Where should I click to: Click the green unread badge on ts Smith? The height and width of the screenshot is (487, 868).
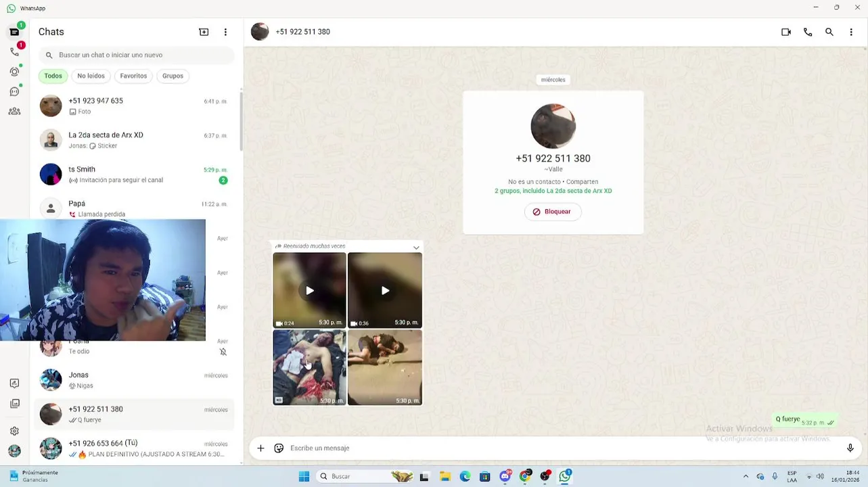click(223, 181)
